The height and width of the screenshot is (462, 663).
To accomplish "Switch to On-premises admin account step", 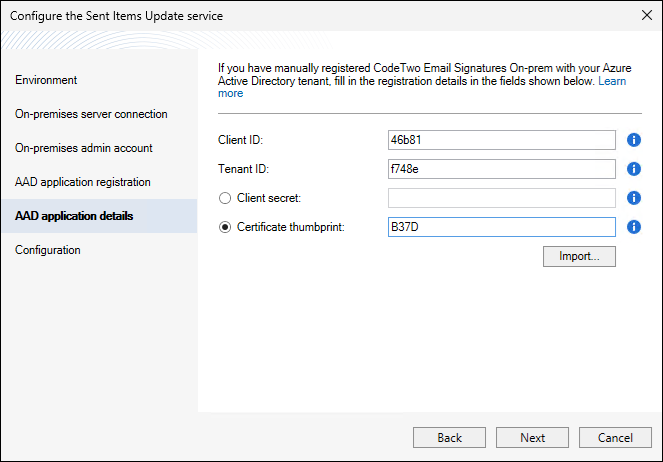I will [x=84, y=148].
